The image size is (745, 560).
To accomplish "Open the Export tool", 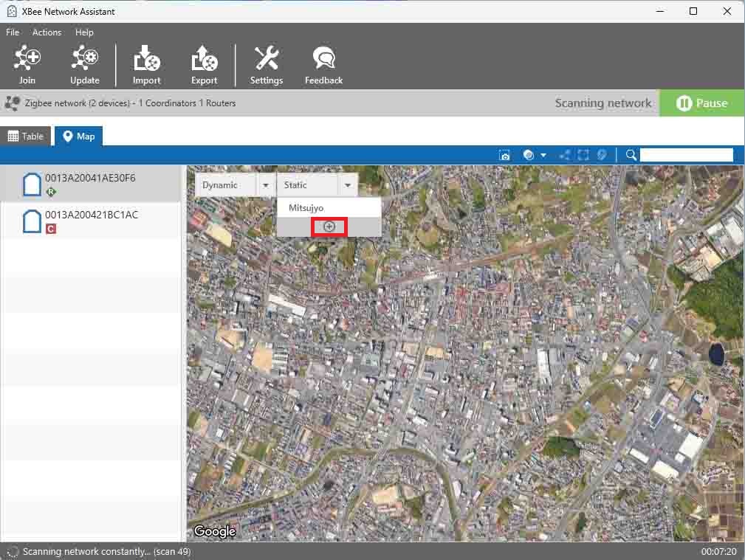I will click(205, 65).
